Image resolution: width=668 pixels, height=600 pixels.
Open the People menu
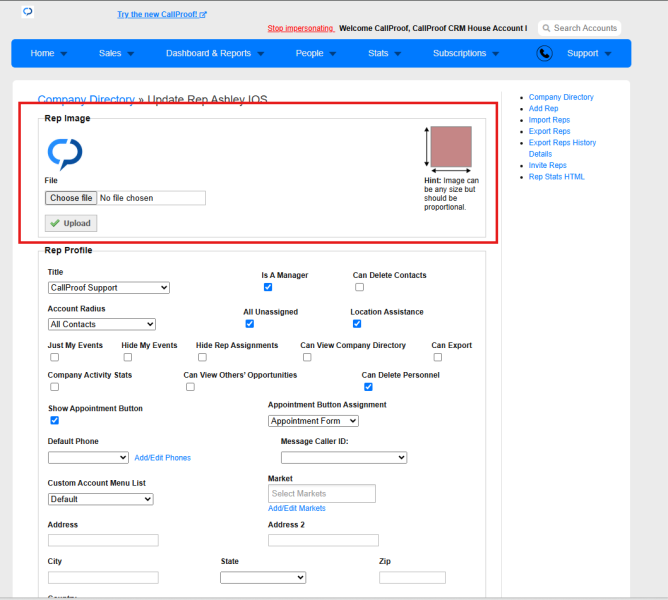click(x=316, y=53)
